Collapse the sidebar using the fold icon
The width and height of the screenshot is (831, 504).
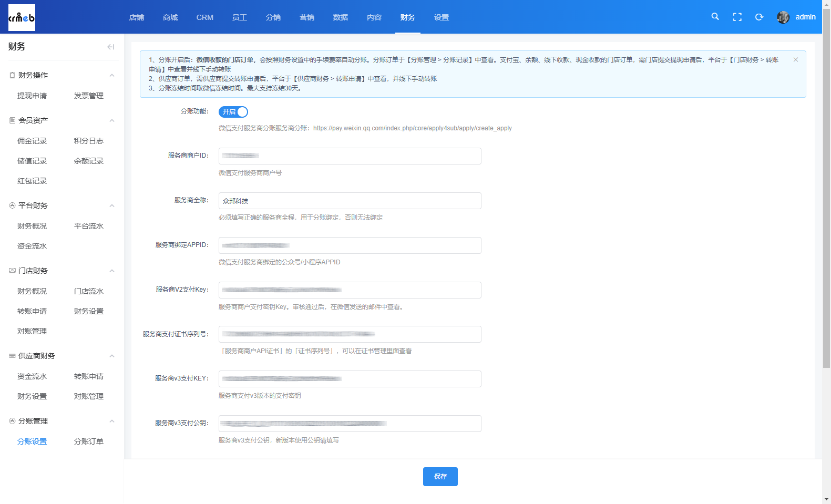tap(110, 47)
